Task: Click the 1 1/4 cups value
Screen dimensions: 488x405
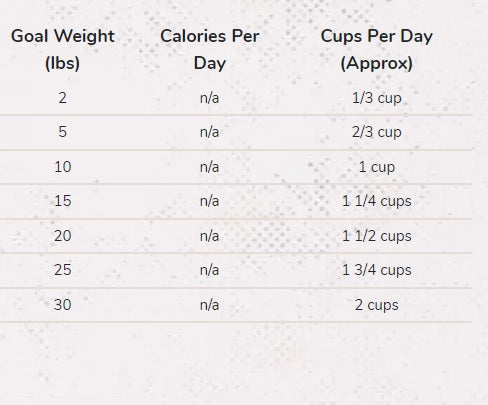Action: (377, 201)
